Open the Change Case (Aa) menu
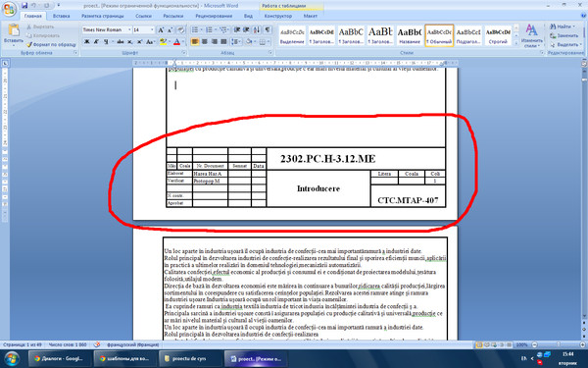Image resolution: width=588 pixels, height=368 pixels. tap(150, 41)
